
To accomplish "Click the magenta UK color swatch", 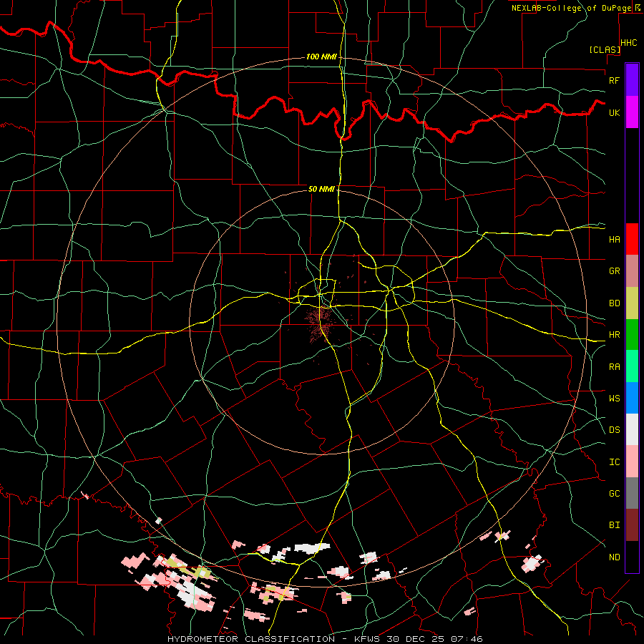I will click(632, 112).
